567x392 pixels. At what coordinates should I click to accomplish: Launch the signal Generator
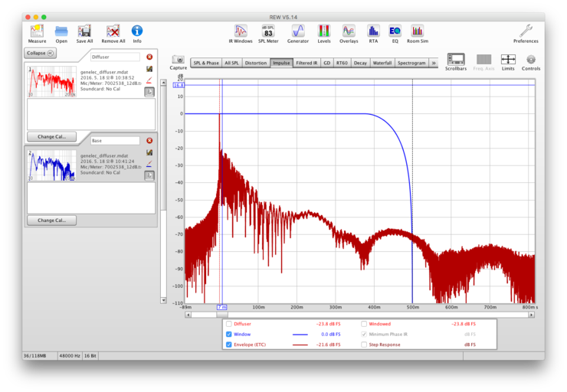[298, 32]
